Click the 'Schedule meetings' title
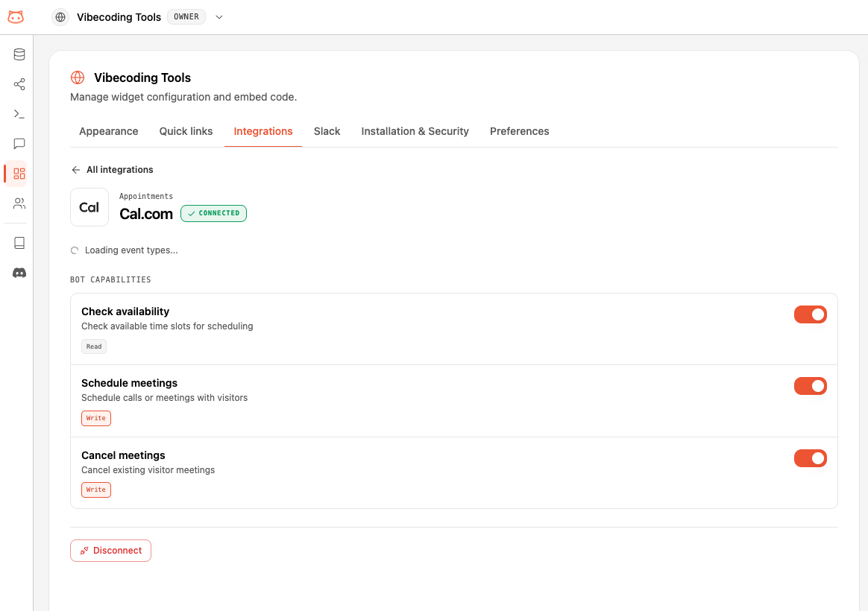Screen dimensions: 868x611 [x=129, y=383]
